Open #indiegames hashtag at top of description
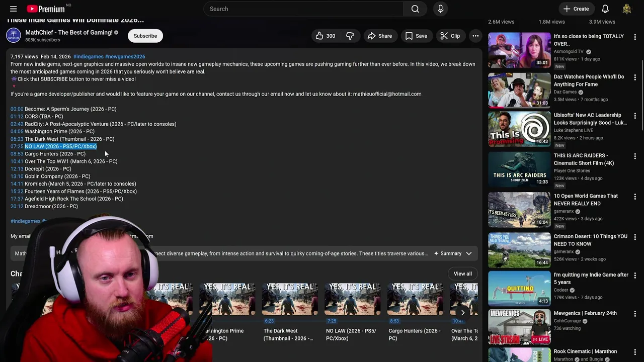The width and height of the screenshot is (644, 362). coord(88,57)
